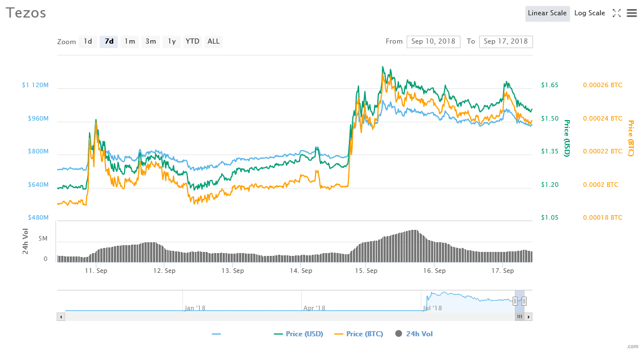644x351 pixels.
Task: Switch to Linear Scale
Action: coord(547,13)
